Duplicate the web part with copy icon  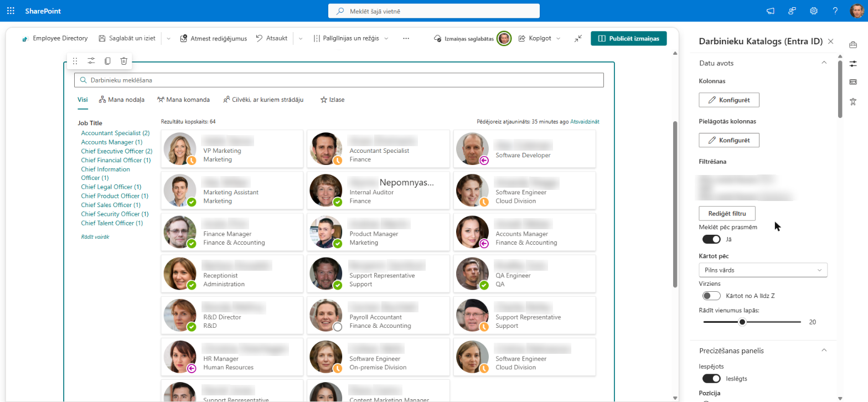108,61
